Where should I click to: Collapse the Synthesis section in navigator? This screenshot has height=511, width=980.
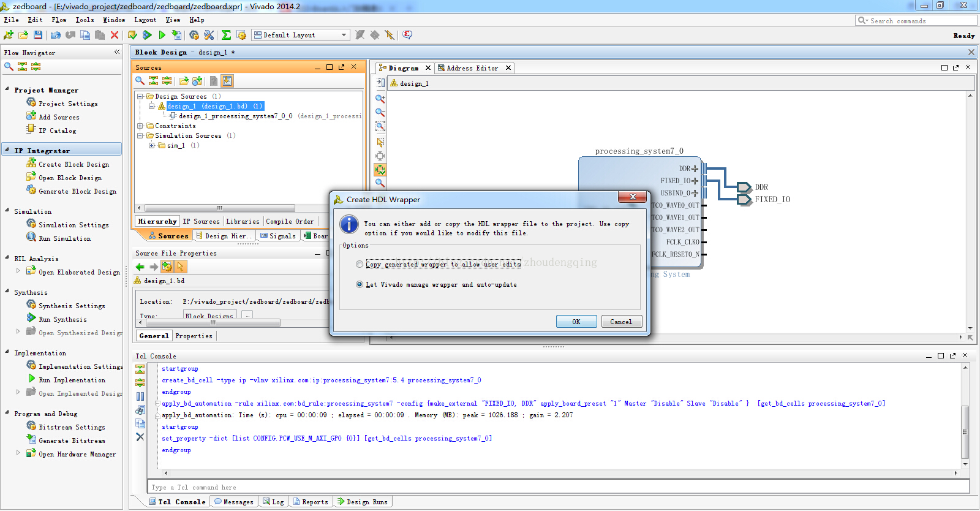7,292
